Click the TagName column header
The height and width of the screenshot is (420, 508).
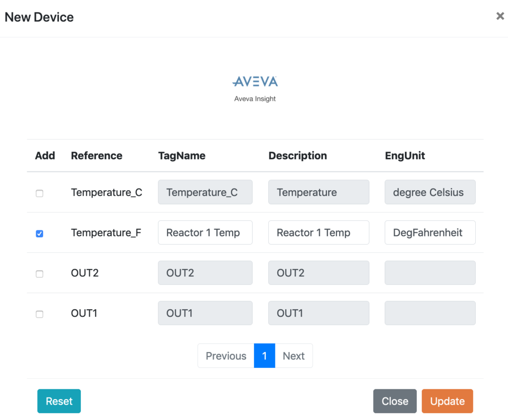coord(182,156)
